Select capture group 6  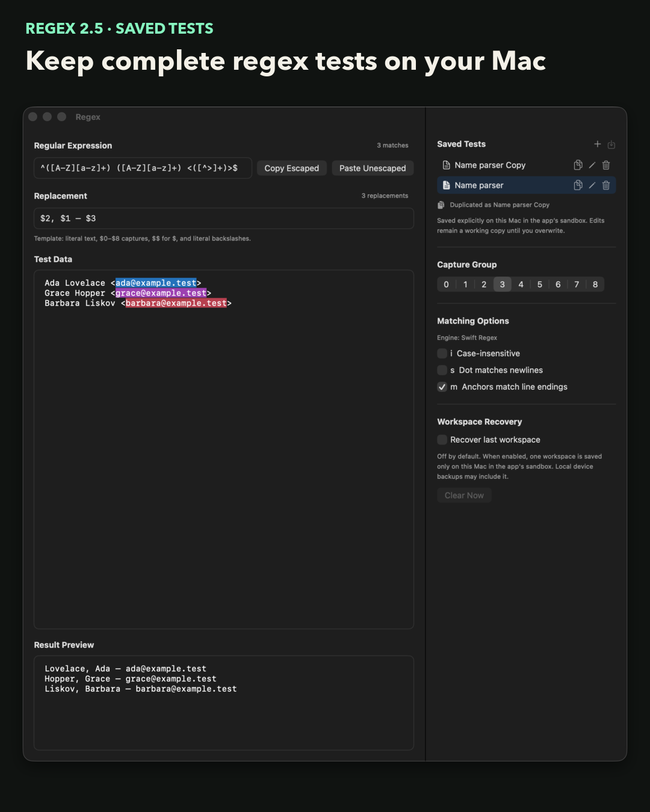pyautogui.click(x=558, y=285)
